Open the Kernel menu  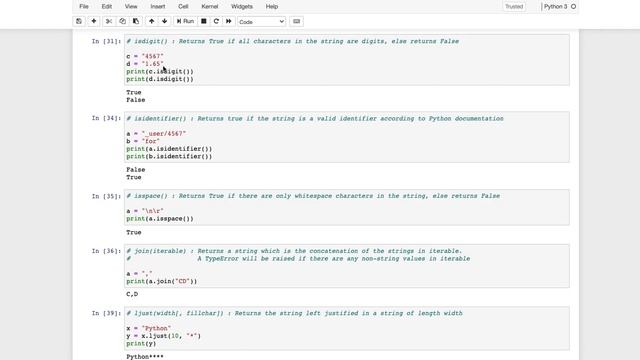coord(210,7)
